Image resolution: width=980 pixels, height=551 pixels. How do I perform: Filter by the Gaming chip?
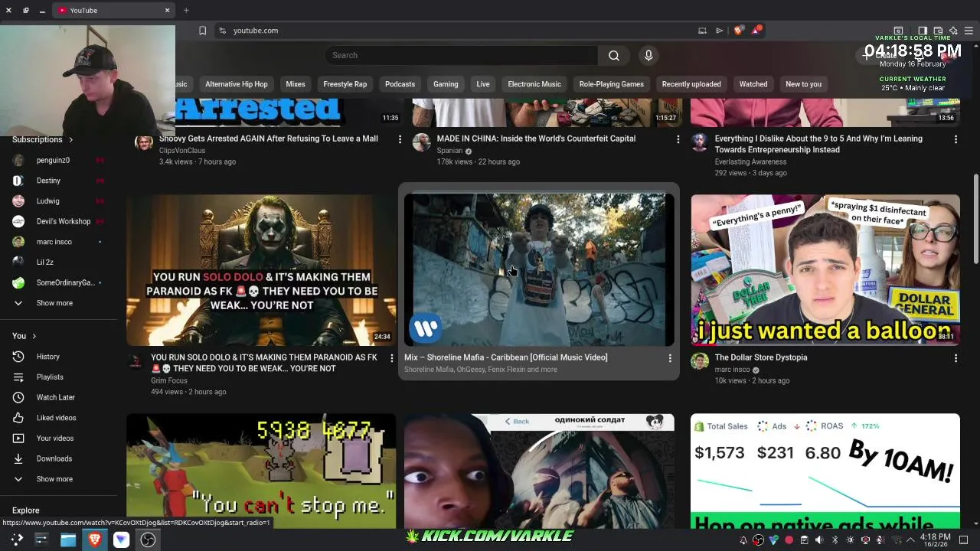coord(446,84)
